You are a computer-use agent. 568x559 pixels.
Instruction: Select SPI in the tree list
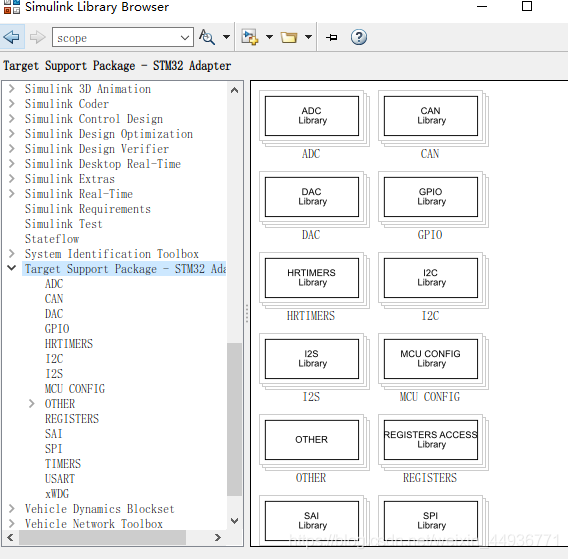[x=54, y=449]
